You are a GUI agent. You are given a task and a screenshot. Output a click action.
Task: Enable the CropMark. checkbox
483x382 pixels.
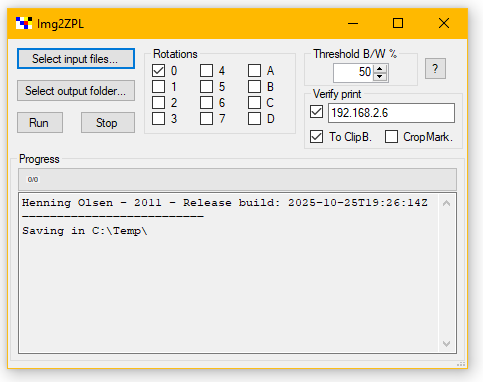coord(391,137)
